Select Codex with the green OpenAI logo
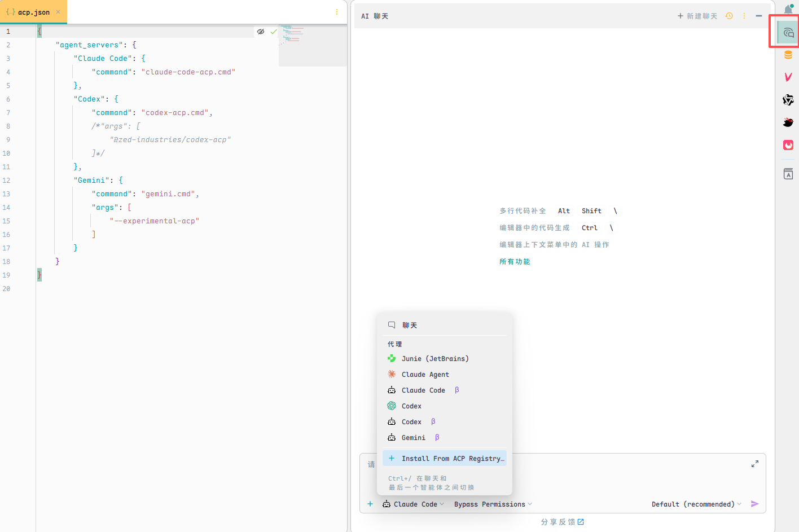Screen dimensions: 799x532 [x=445, y=406]
